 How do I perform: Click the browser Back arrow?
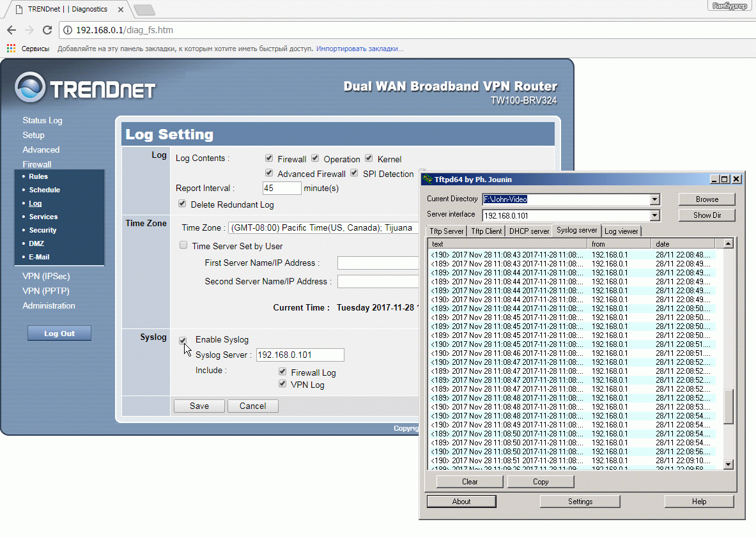(12, 30)
